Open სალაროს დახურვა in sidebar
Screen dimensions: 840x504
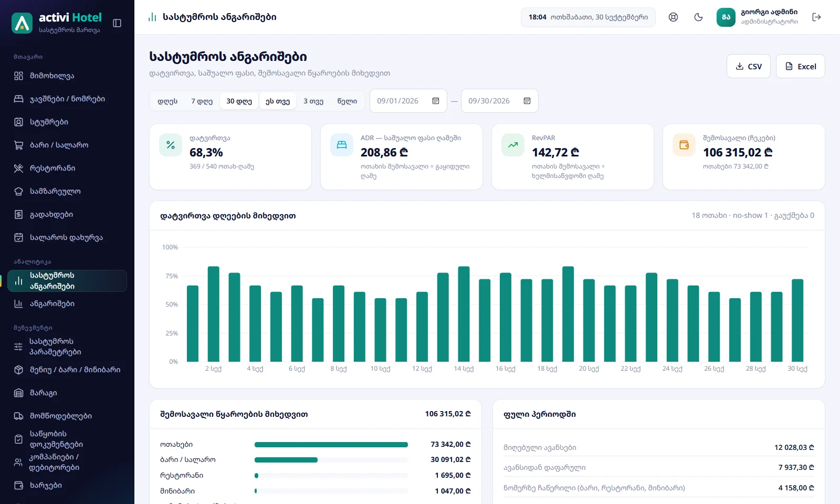(x=67, y=237)
